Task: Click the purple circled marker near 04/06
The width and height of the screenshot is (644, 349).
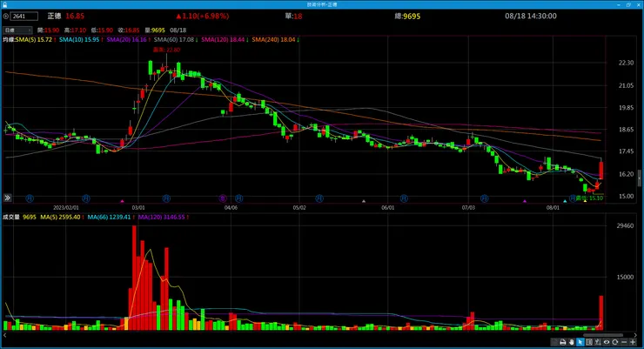Action: click(x=223, y=198)
